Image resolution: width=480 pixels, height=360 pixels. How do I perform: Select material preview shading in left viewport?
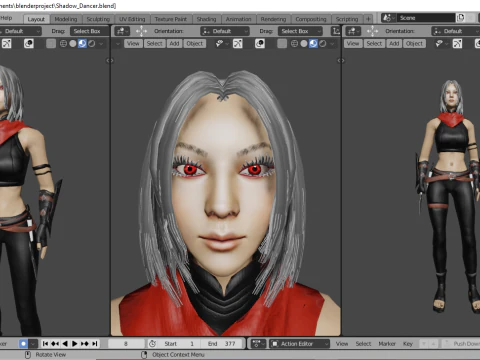[82, 44]
